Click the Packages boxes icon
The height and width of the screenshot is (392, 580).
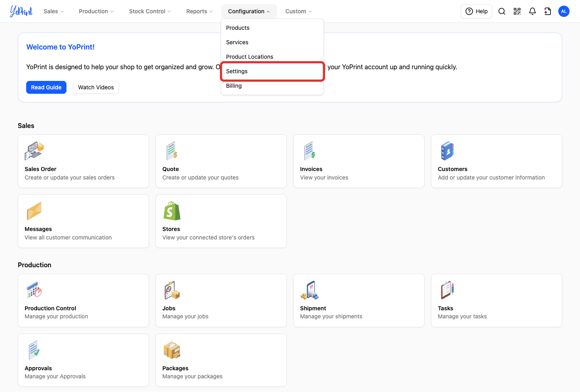pos(172,350)
